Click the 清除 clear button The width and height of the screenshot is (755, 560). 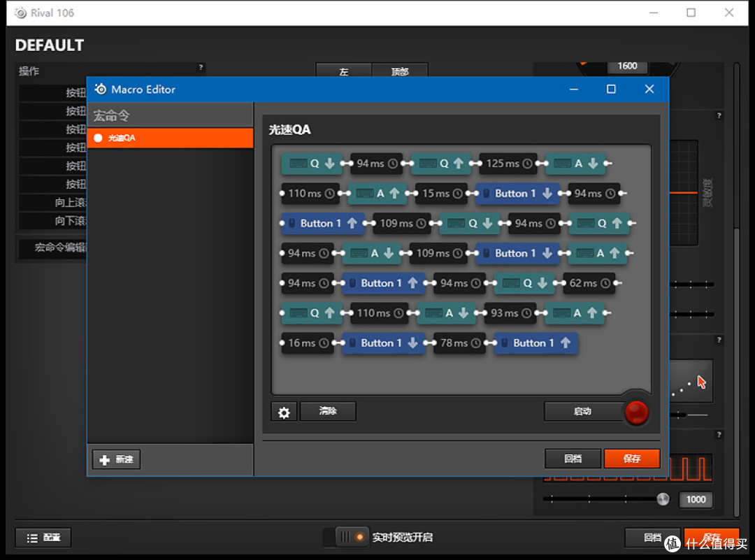tap(328, 411)
